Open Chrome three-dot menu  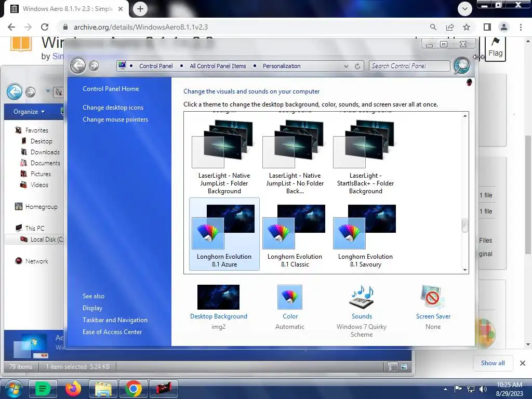pyautogui.click(x=521, y=27)
